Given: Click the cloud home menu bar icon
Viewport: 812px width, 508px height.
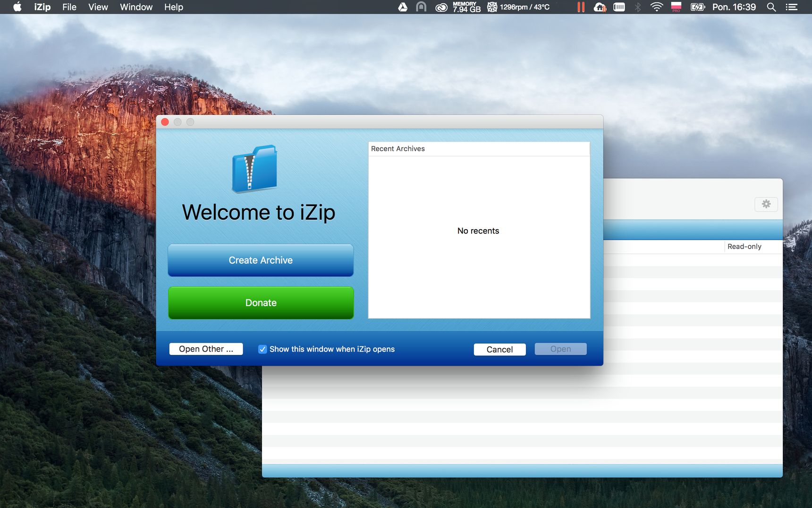Looking at the screenshot, I should click(x=600, y=7).
